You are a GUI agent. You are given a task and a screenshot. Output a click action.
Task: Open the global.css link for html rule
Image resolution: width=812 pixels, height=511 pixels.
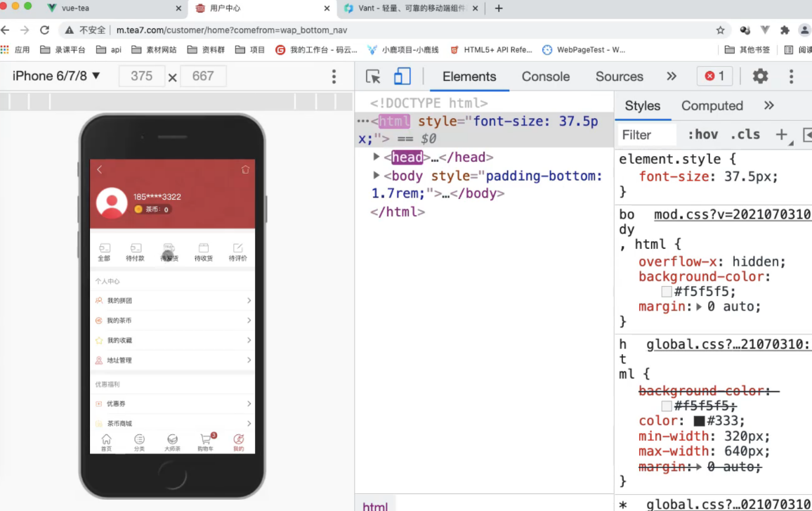729,344
